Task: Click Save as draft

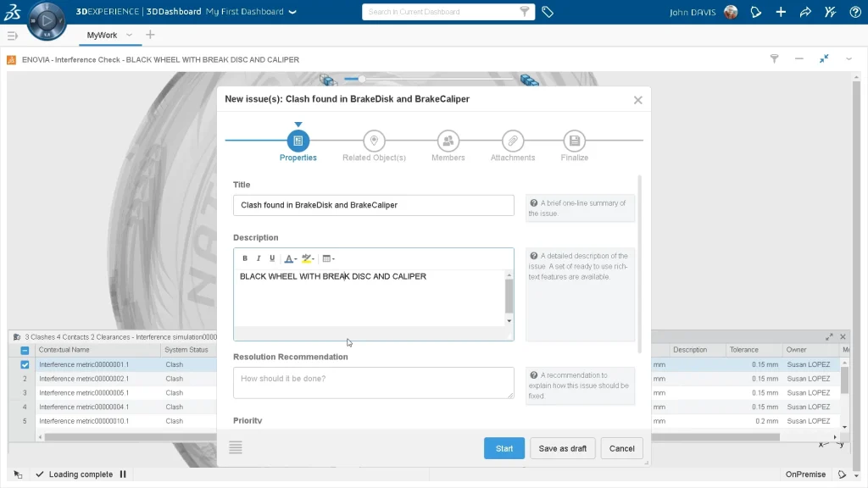Action: coord(563,448)
